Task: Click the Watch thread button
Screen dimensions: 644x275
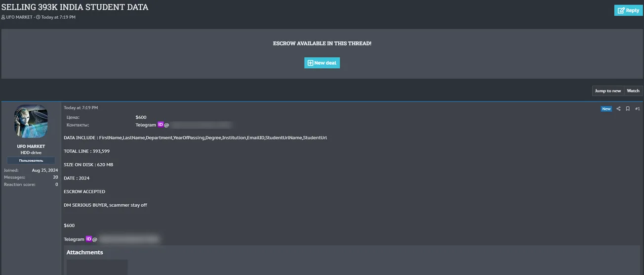Action: [x=633, y=91]
